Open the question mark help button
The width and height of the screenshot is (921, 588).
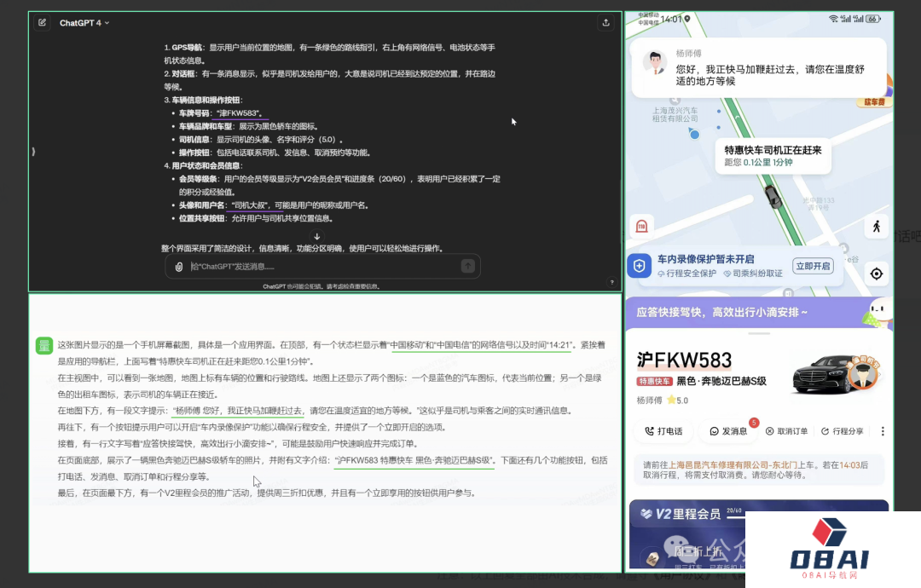tap(611, 282)
